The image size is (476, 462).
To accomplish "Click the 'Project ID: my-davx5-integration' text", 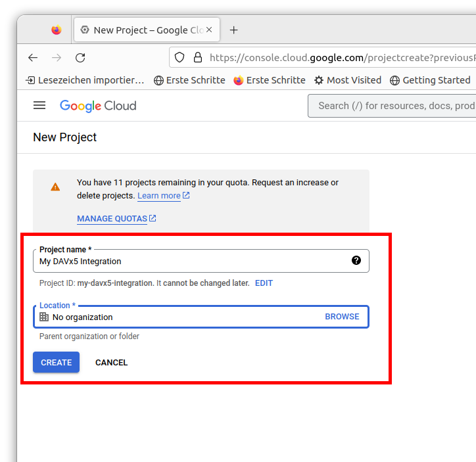I will (97, 283).
